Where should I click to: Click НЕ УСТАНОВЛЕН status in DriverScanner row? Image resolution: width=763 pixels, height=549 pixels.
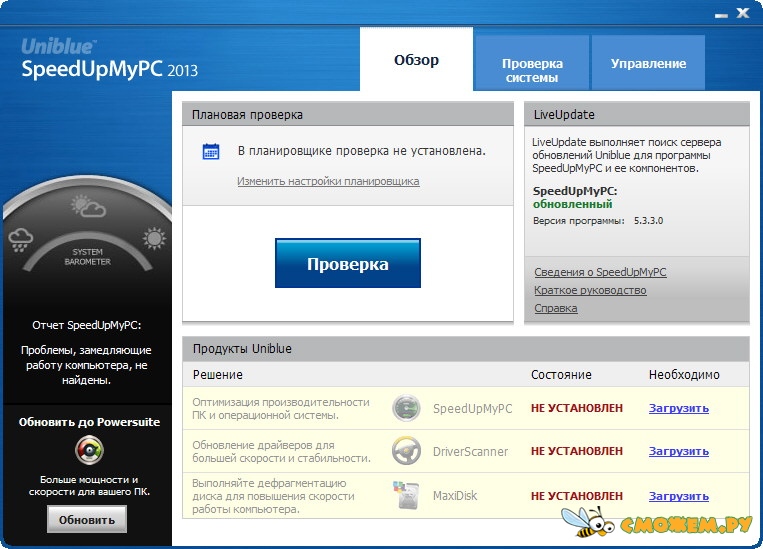pos(577,451)
